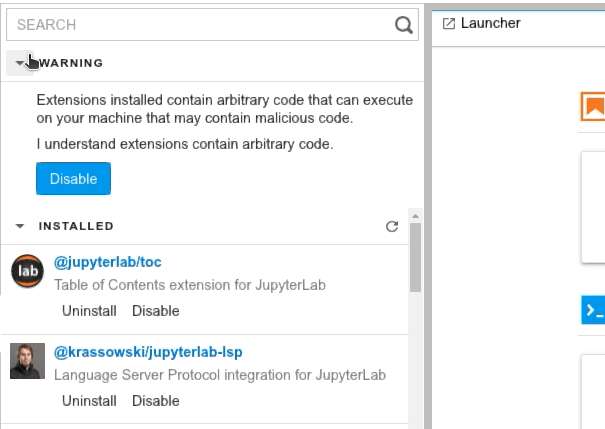
Task: Collapse the INSTALLED section arrow
Action: tap(20, 226)
